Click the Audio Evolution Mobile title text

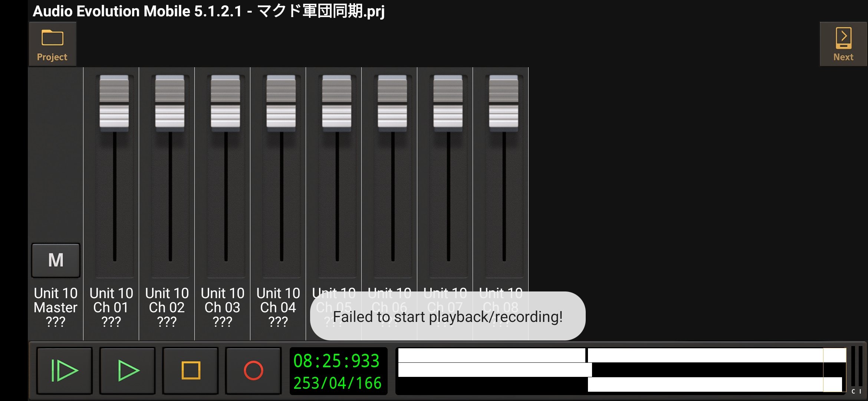coord(208,11)
